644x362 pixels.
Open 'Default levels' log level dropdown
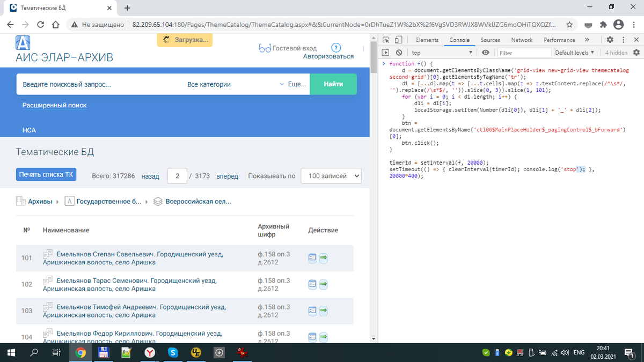pyautogui.click(x=575, y=53)
